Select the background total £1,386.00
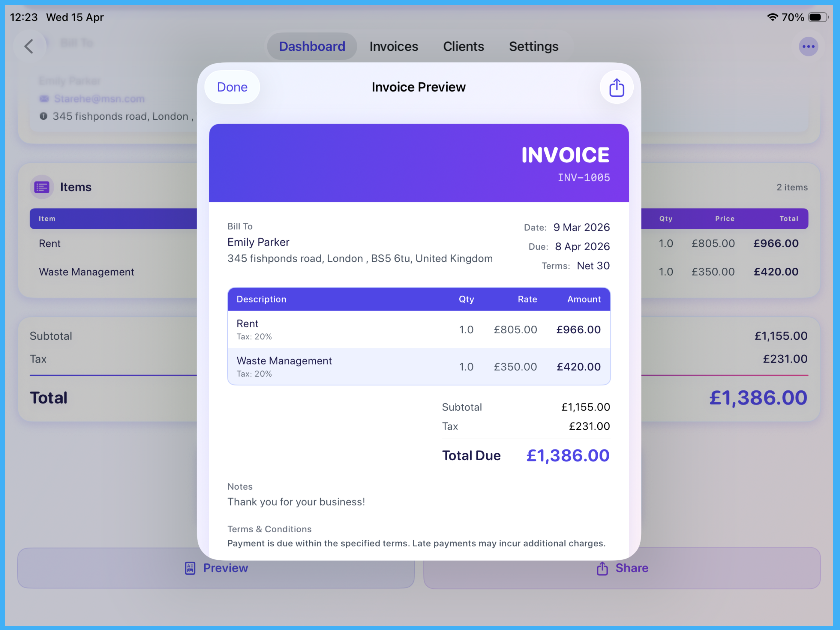This screenshot has width=840, height=630. tap(758, 398)
